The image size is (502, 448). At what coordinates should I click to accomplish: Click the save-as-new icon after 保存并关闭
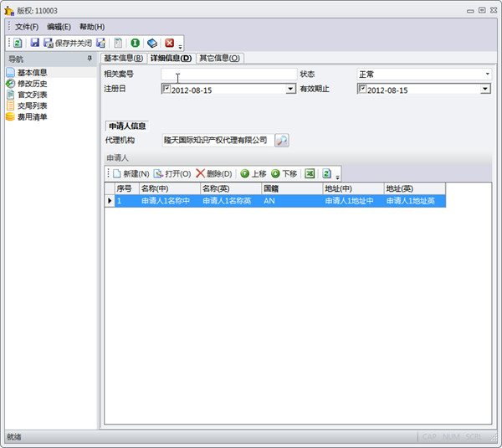pos(101,43)
